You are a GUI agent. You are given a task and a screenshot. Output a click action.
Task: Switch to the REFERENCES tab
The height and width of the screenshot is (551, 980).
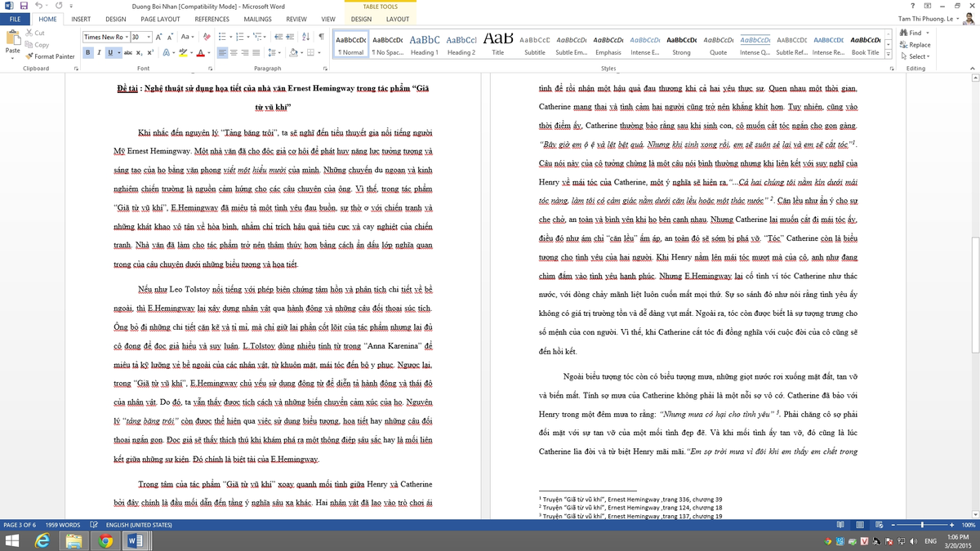point(212,19)
